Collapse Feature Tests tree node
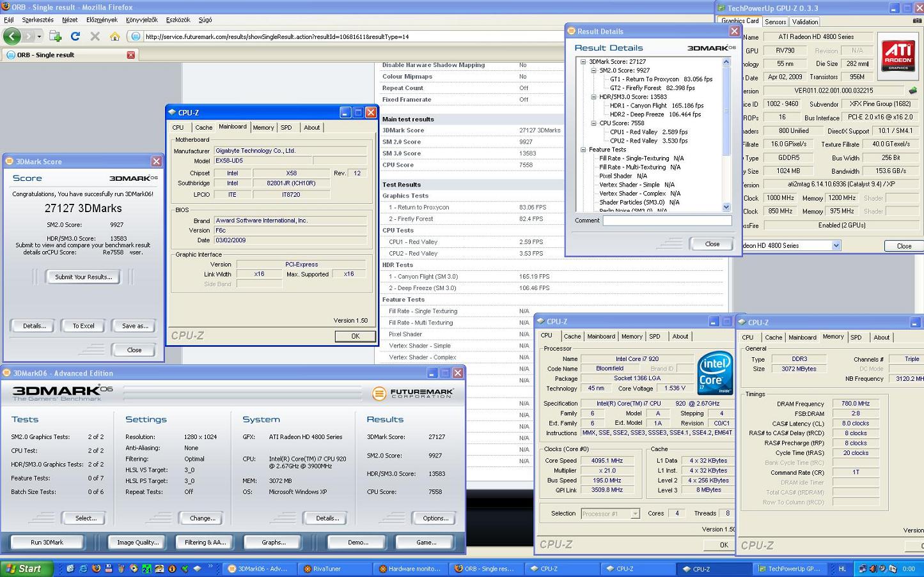Screen dimensions: 924x577 pos(583,150)
